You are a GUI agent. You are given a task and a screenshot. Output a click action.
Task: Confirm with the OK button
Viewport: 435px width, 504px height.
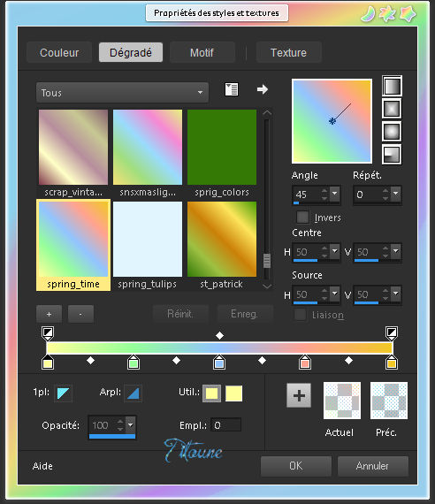click(x=296, y=466)
